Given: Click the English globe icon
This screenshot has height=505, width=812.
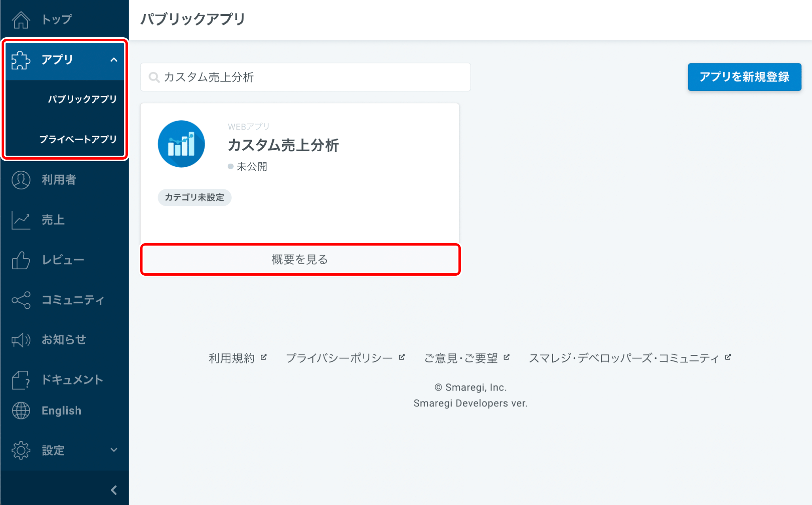Looking at the screenshot, I should point(21,410).
